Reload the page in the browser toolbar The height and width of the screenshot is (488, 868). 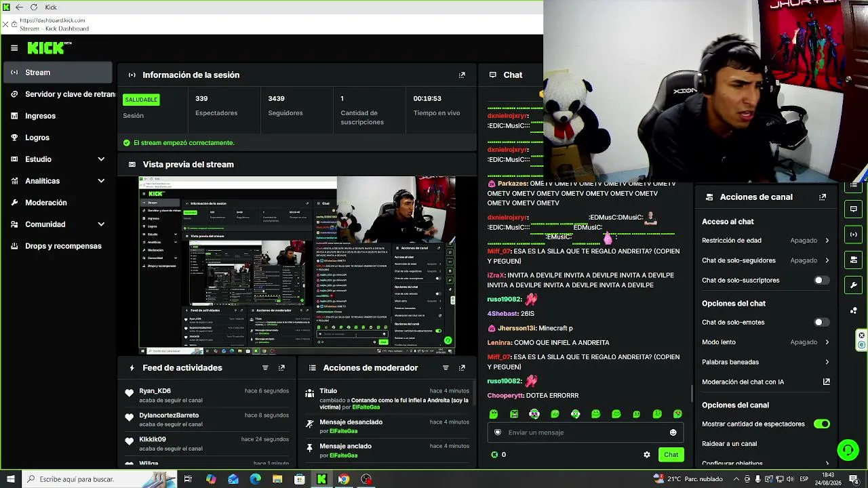click(33, 7)
